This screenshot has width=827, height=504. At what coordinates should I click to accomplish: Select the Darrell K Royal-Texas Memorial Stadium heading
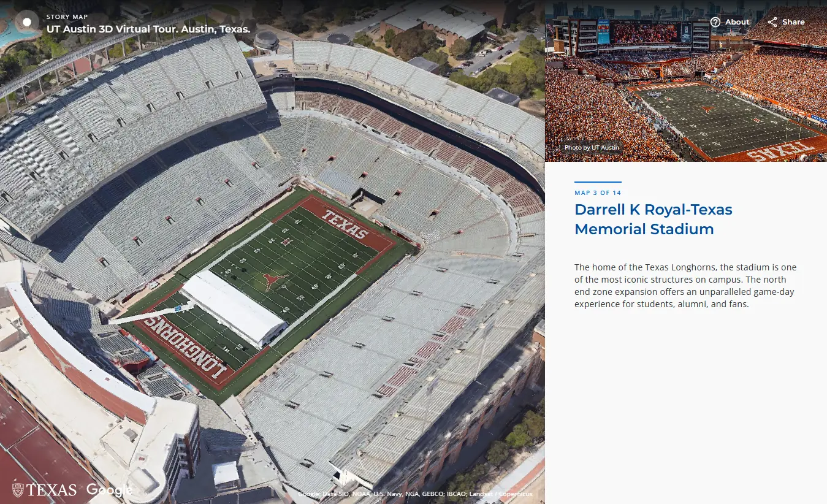coord(653,219)
